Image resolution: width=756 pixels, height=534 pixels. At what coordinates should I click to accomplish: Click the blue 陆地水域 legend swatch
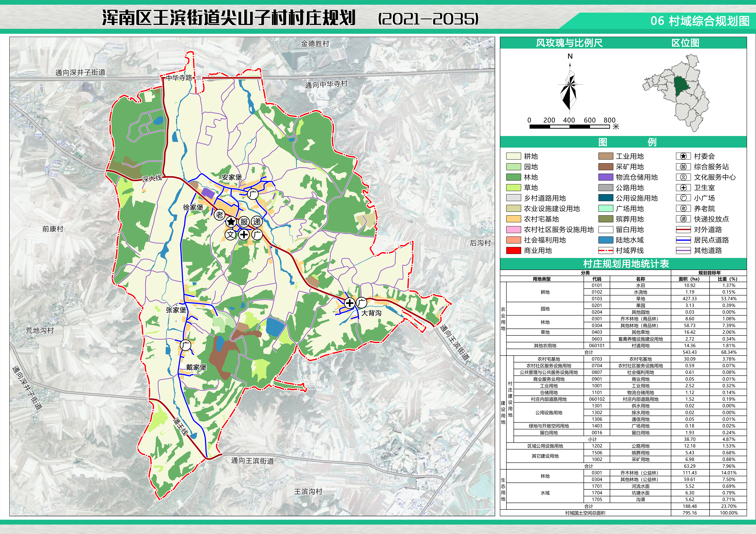click(606, 240)
